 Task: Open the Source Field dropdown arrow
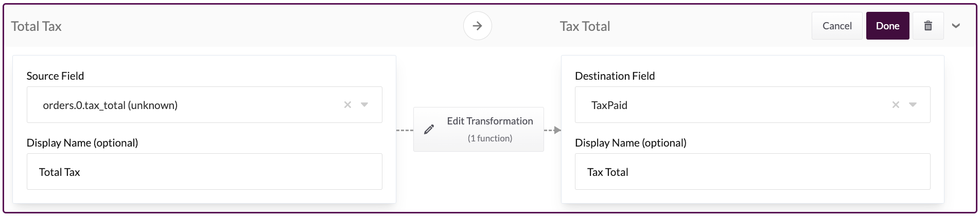click(364, 105)
